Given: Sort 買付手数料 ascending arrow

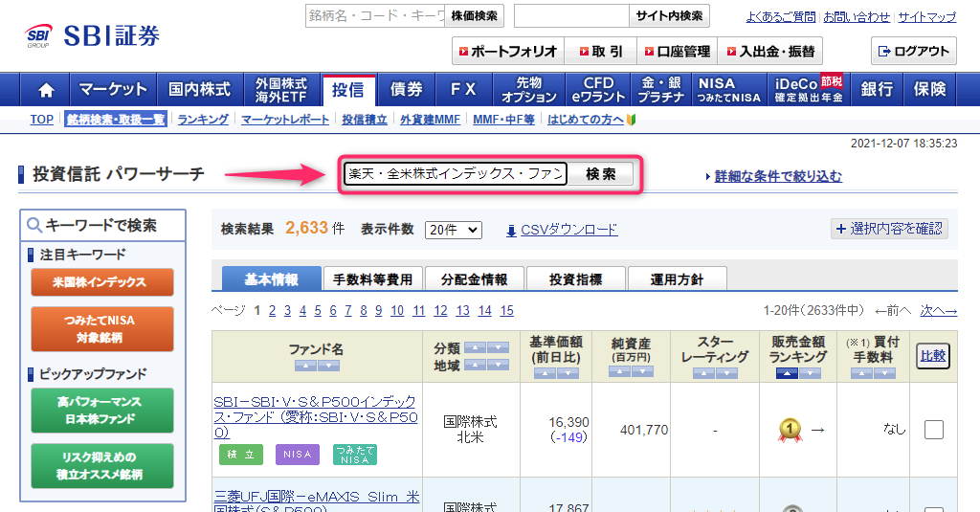Looking at the screenshot, I should click(861, 373).
